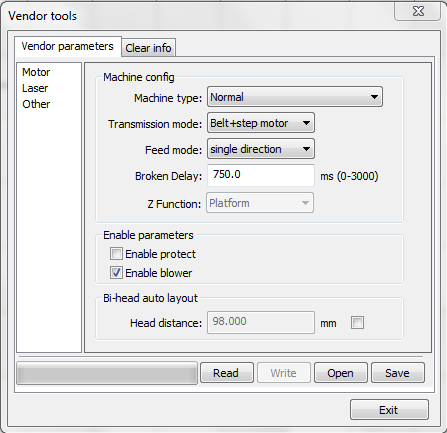Save the vendor parameters
This screenshot has width=447, height=433.
coord(398,373)
